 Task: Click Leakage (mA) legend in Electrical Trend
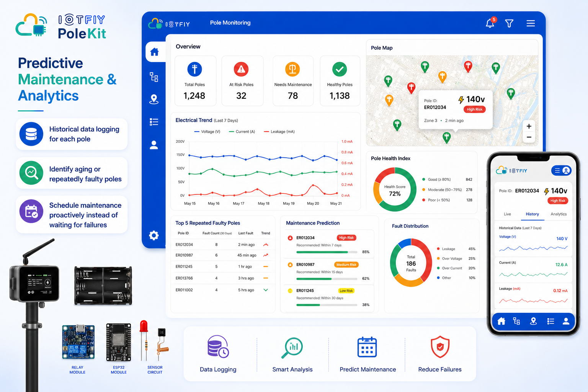pyautogui.click(x=279, y=132)
